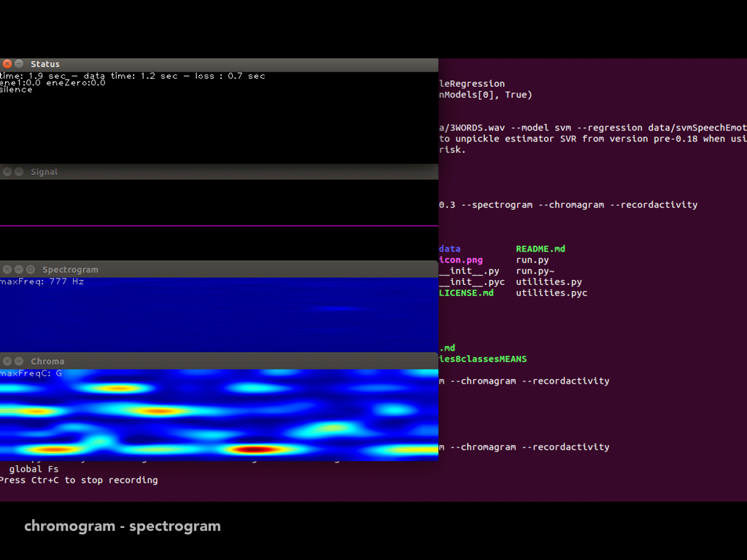Close the Chroma window
Viewport: 747px width, 560px height.
click(7, 361)
